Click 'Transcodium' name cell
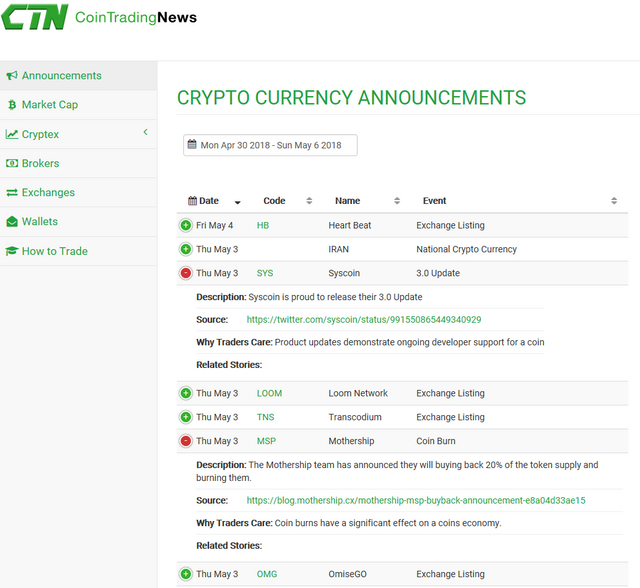 tap(355, 417)
